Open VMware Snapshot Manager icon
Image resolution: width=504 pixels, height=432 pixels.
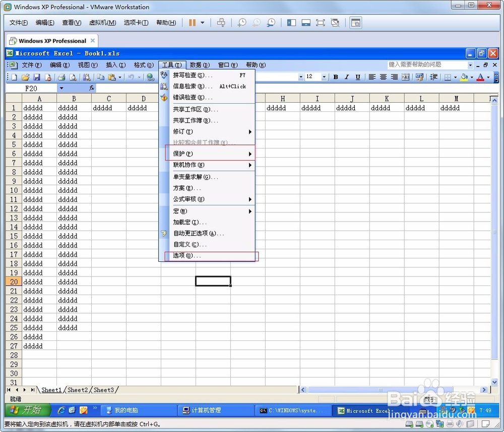point(271,23)
